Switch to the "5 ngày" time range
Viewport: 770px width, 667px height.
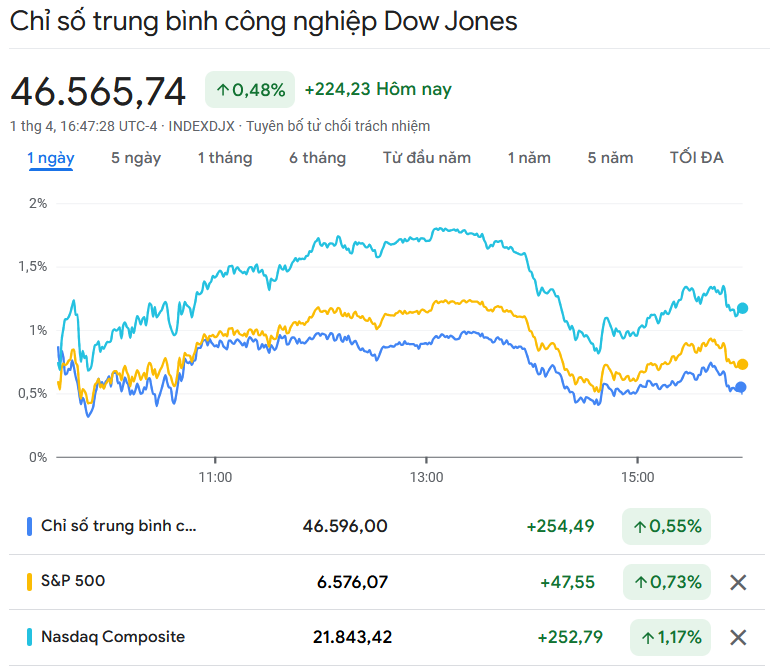136,158
